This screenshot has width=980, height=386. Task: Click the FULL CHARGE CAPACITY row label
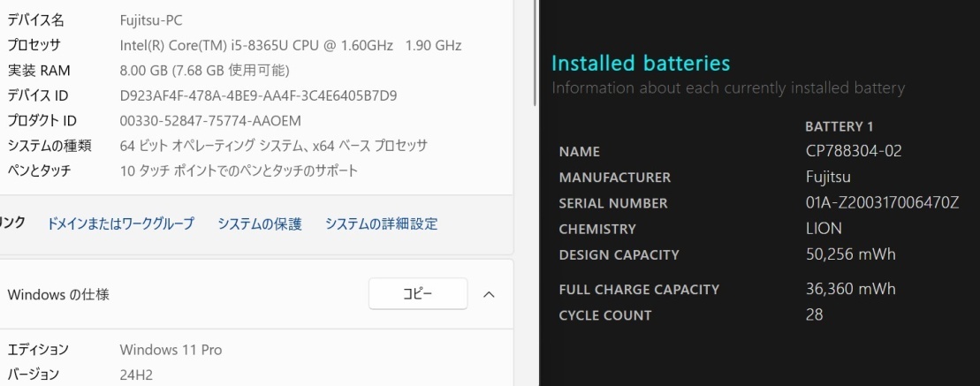coord(639,290)
